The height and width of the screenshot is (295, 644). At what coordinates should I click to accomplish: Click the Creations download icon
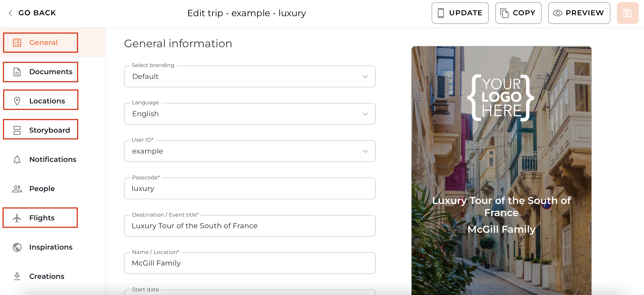pyautogui.click(x=17, y=276)
